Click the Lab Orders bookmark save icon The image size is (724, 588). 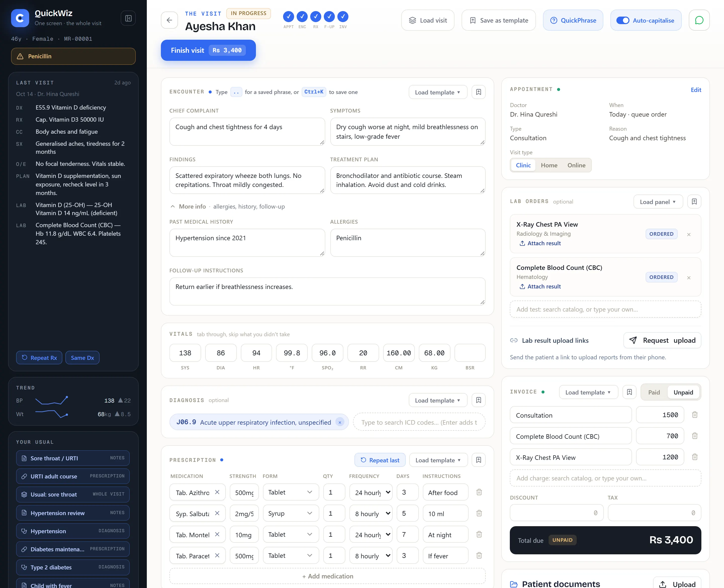coord(694,202)
